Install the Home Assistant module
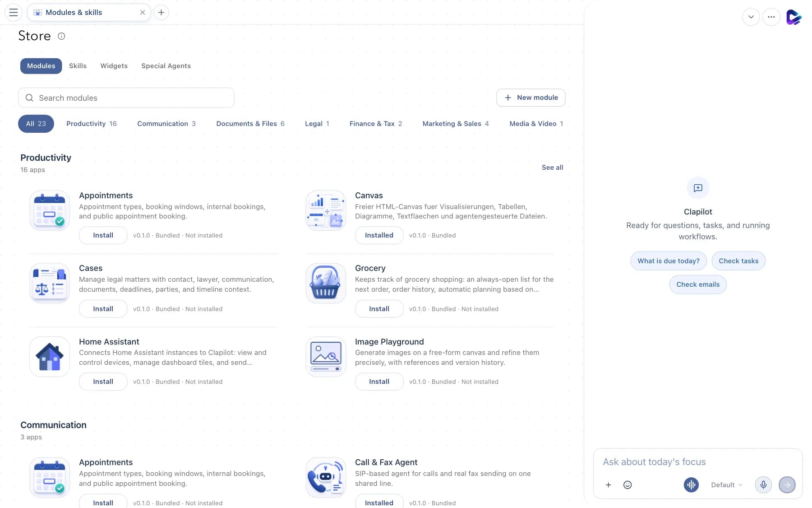 click(x=103, y=382)
